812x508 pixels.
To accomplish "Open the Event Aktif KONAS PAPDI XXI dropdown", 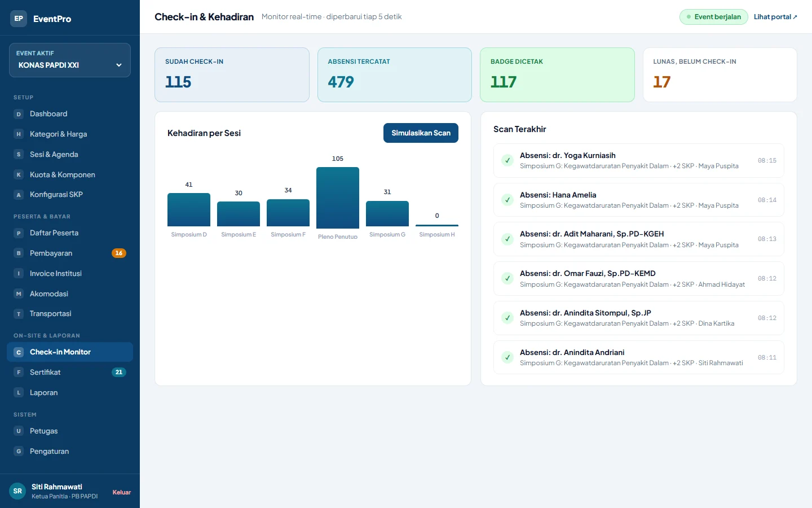I will click(x=70, y=60).
